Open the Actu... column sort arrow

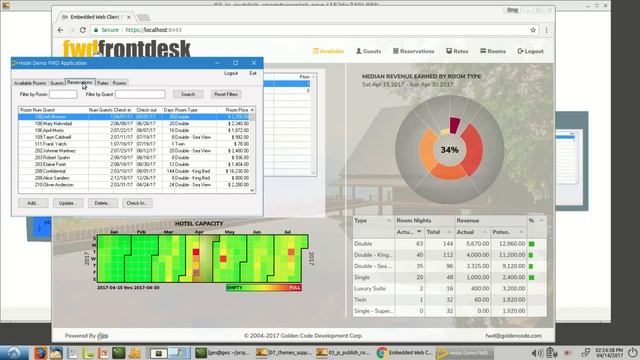419,232
